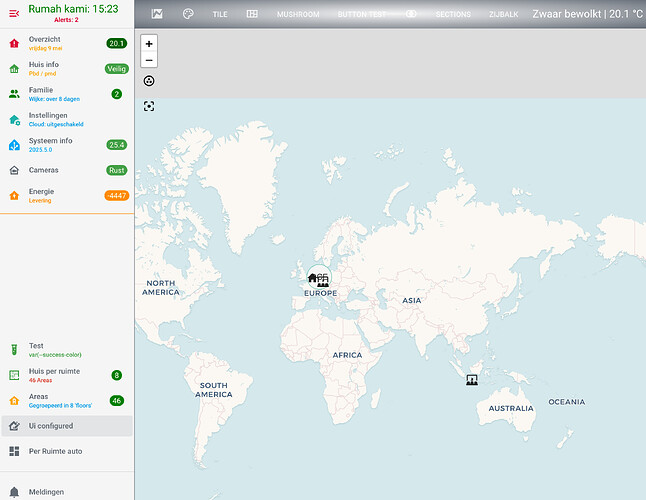The height and width of the screenshot is (500, 646).
Task: Select the toggle icon tab after BUTTON TEST
Action: tap(411, 15)
